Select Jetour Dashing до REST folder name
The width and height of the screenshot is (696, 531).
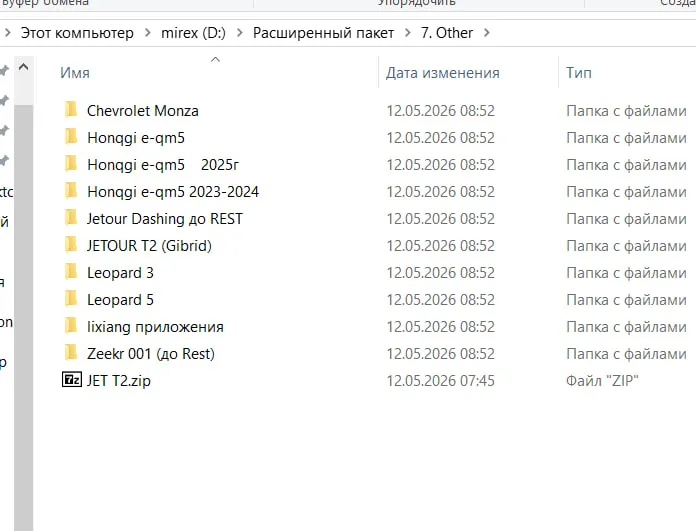(165, 219)
